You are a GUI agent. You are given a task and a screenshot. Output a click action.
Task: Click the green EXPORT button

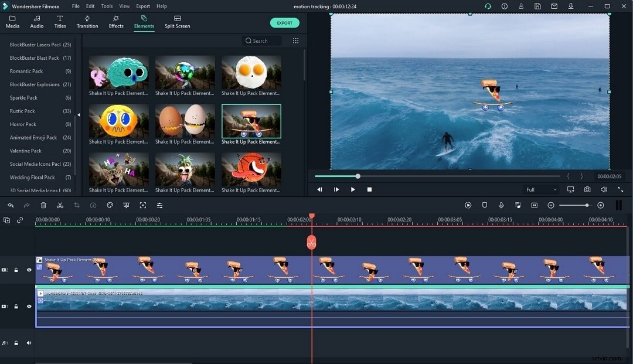click(284, 23)
